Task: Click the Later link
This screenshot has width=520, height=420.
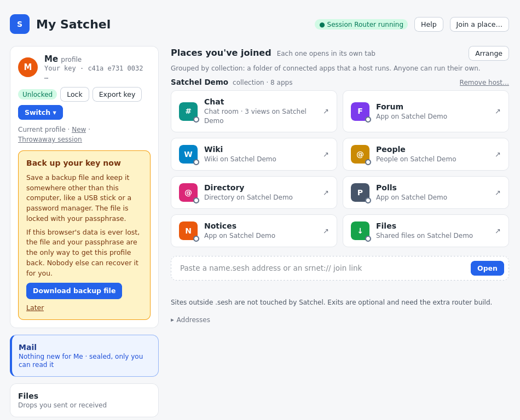Action: tap(35, 308)
